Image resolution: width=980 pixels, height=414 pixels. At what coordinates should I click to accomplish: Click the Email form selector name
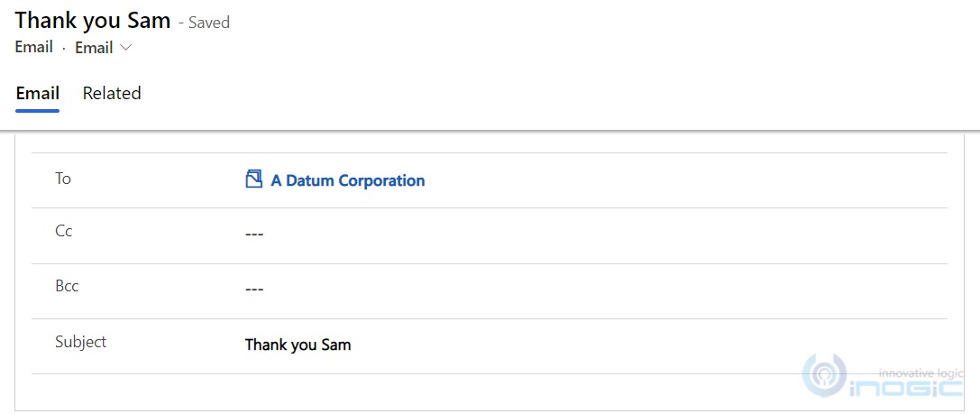(x=94, y=48)
